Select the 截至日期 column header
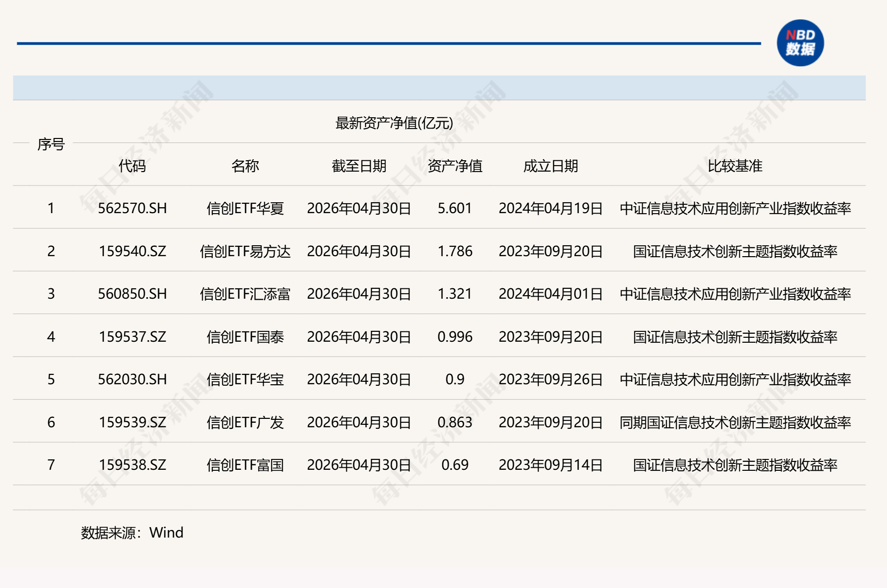Screen dimensions: 887x588 tap(359, 166)
